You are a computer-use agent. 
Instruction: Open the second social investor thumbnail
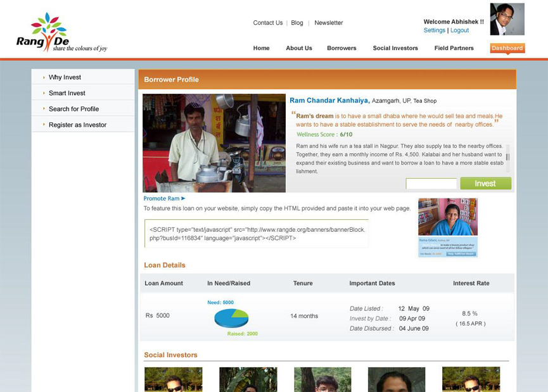[248, 379]
